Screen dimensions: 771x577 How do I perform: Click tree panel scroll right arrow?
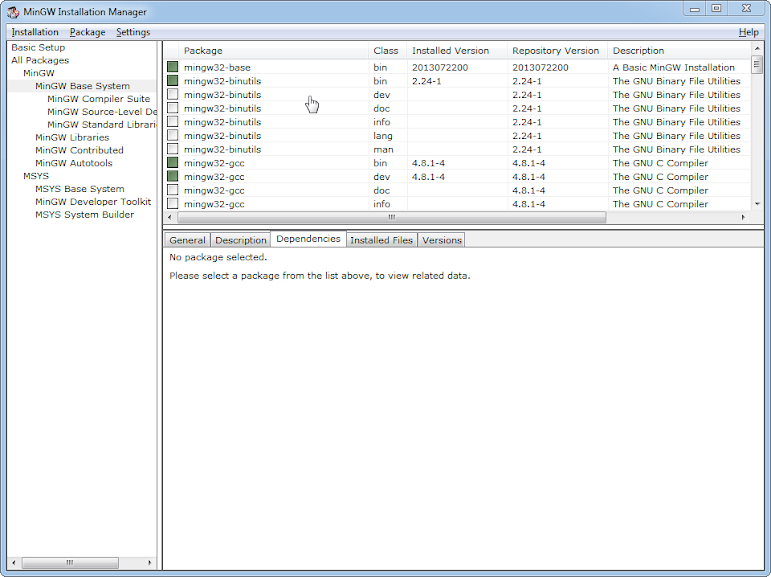[149, 562]
